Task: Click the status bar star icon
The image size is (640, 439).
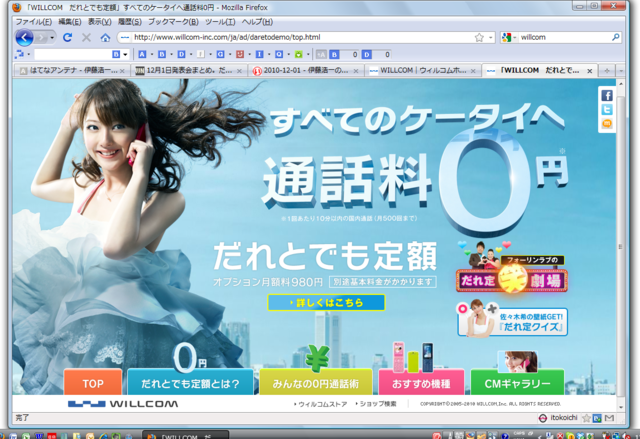Action: coord(587,418)
